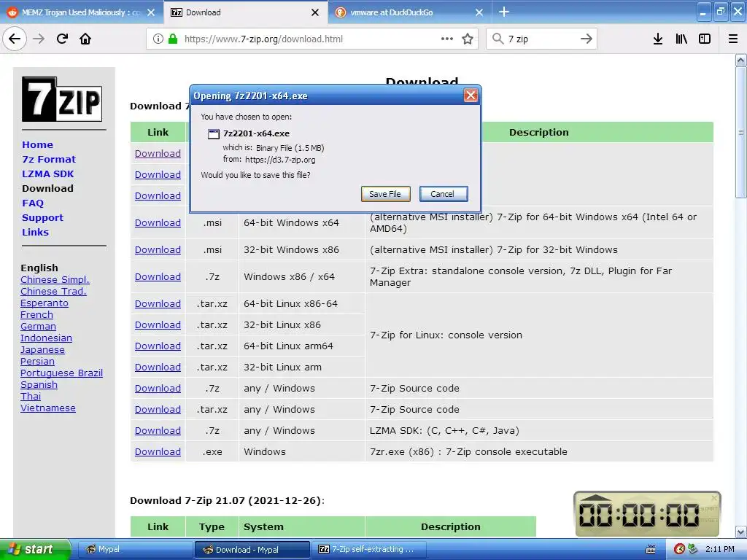The image size is (747, 560).
Task: Close the Opening 7z2201-x64.exe dialog
Action: click(471, 96)
